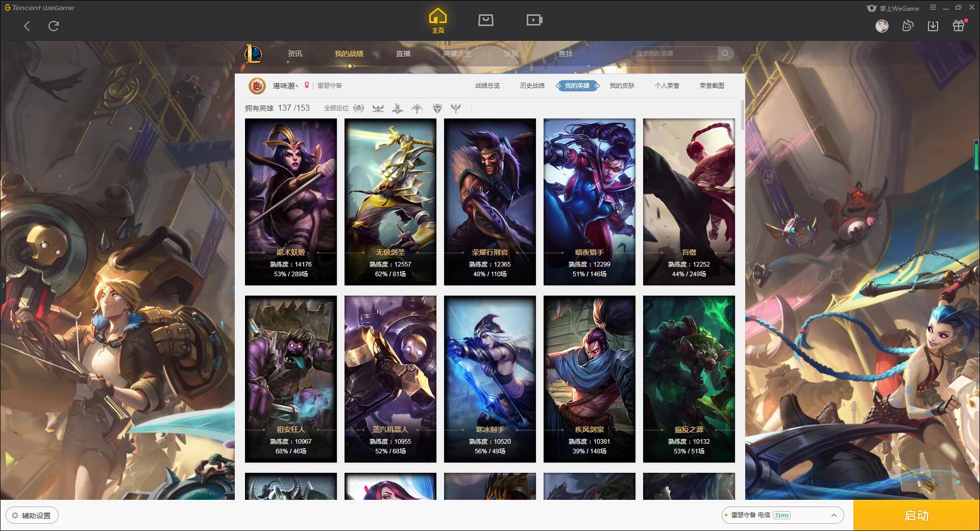Image resolution: width=980 pixels, height=531 pixels.
Task: Filter heroes by assassin role icon
Action: [x=378, y=108]
